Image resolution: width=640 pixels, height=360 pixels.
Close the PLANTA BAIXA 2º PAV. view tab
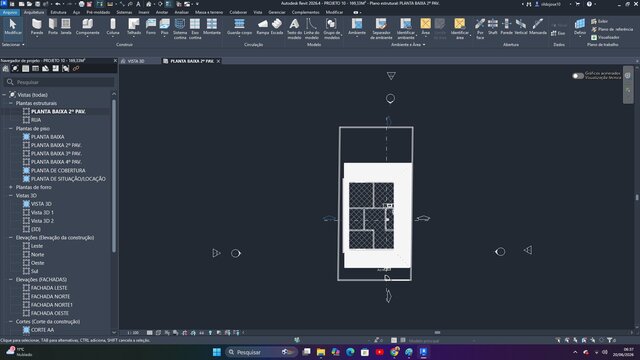218,61
